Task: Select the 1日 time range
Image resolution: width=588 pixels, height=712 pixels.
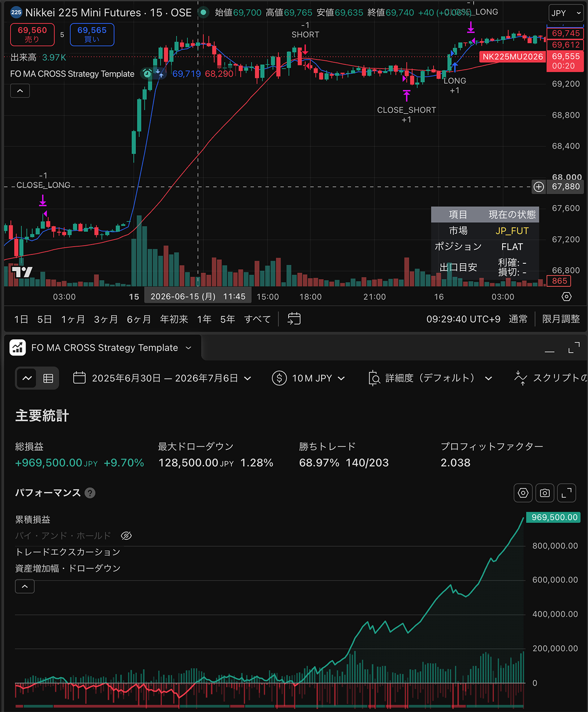Action: pos(21,319)
